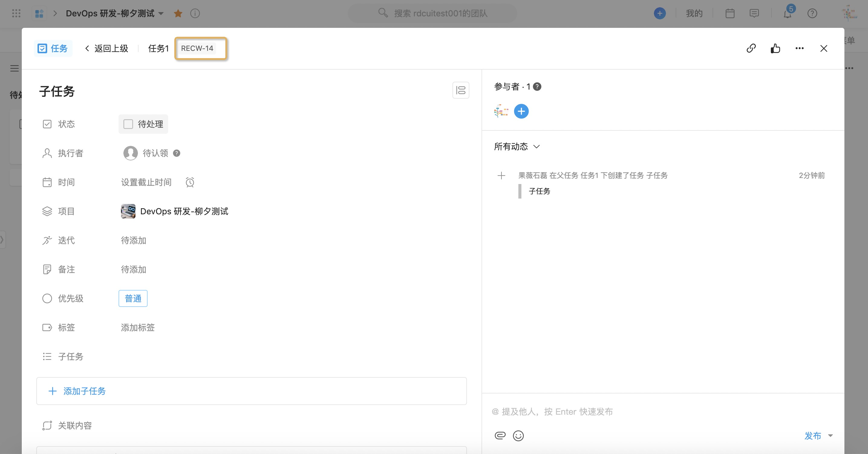Screen dimensions: 868x454
Task: Set the 迭代 field showing 待添加
Action: (x=133, y=240)
